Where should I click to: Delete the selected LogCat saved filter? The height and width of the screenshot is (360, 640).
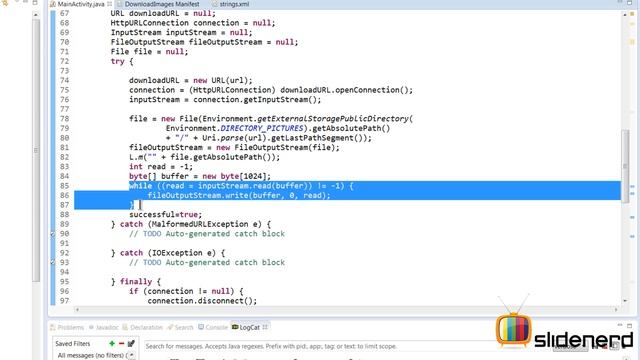[121, 344]
